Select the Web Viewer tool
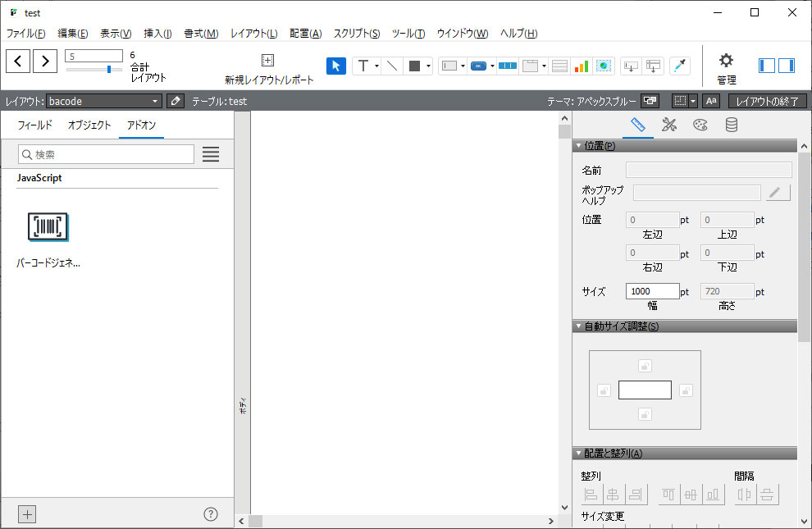 604,66
